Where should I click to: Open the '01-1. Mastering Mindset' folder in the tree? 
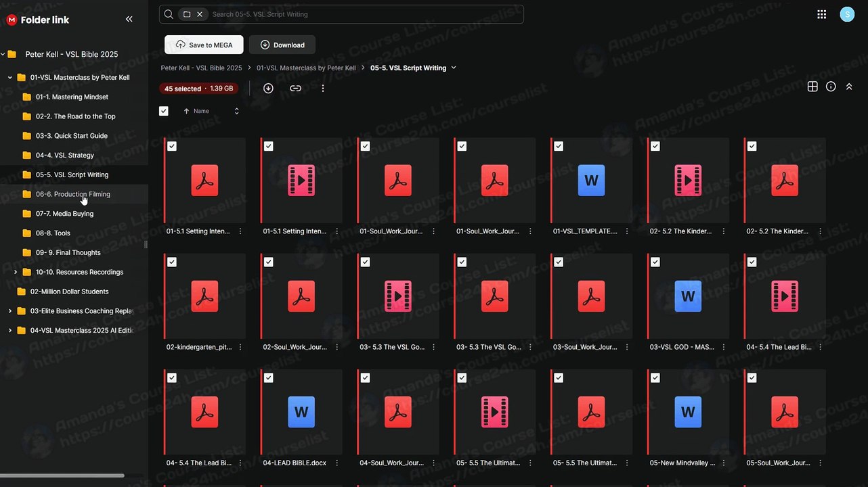point(72,97)
